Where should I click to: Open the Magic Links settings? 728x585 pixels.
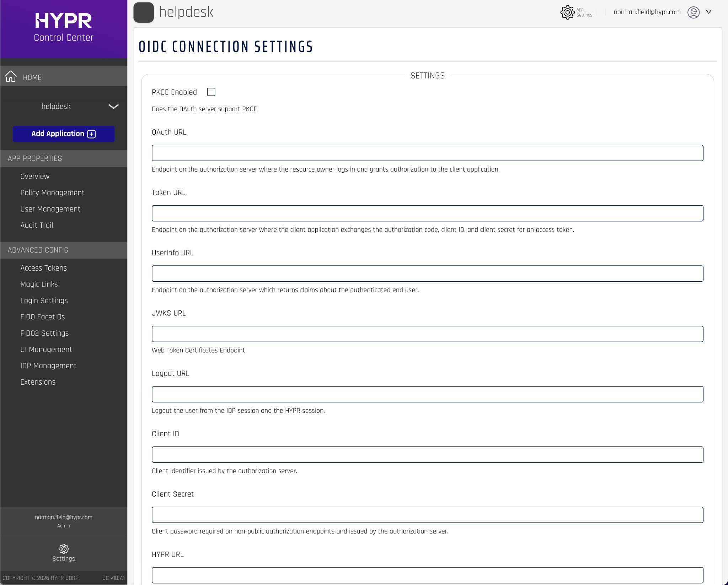(x=39, y=284)
